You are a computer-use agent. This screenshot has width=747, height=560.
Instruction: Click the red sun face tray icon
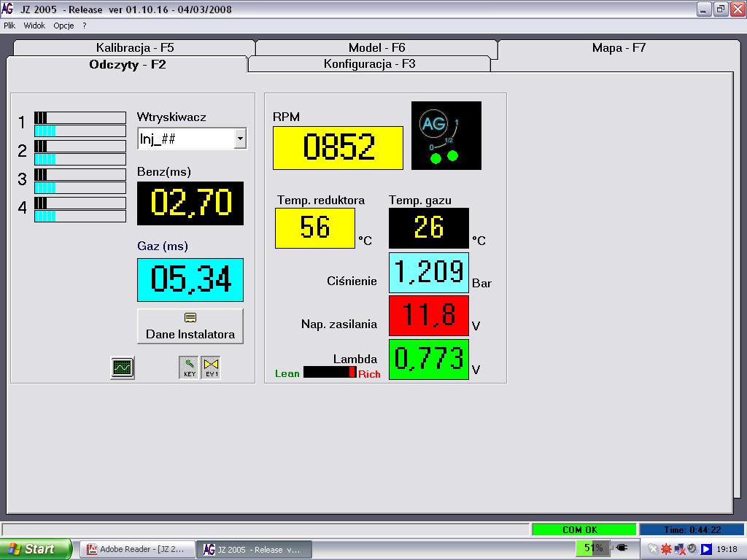coord(666,549)
